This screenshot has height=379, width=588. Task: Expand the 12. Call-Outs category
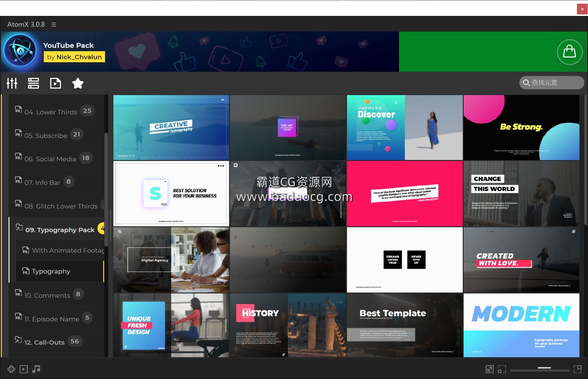point(56,342)
